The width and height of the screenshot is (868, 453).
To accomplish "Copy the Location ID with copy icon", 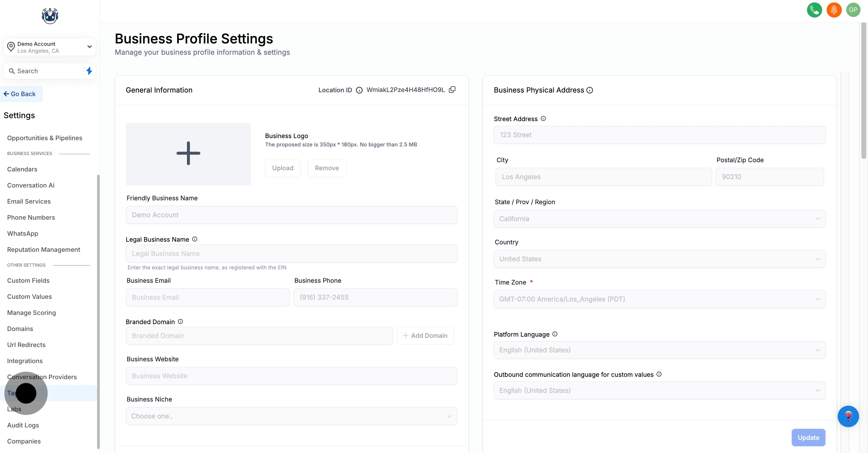I will (452, 90).
